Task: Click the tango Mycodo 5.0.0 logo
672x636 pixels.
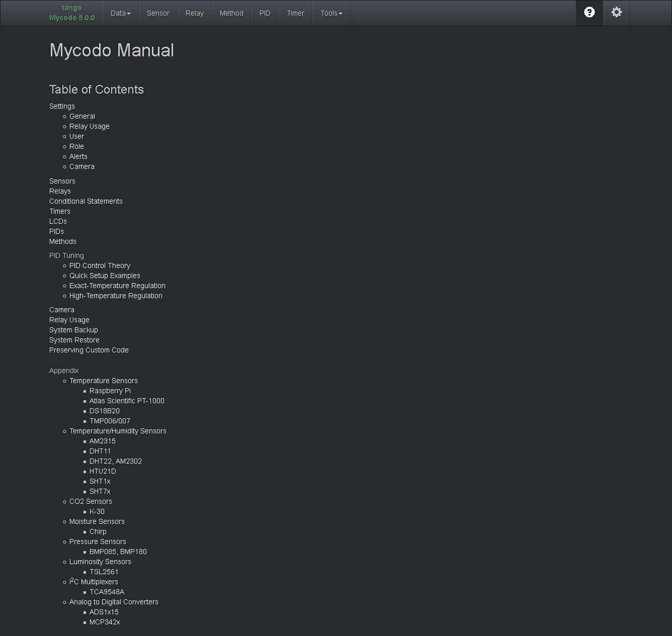Action: point(71,13)
